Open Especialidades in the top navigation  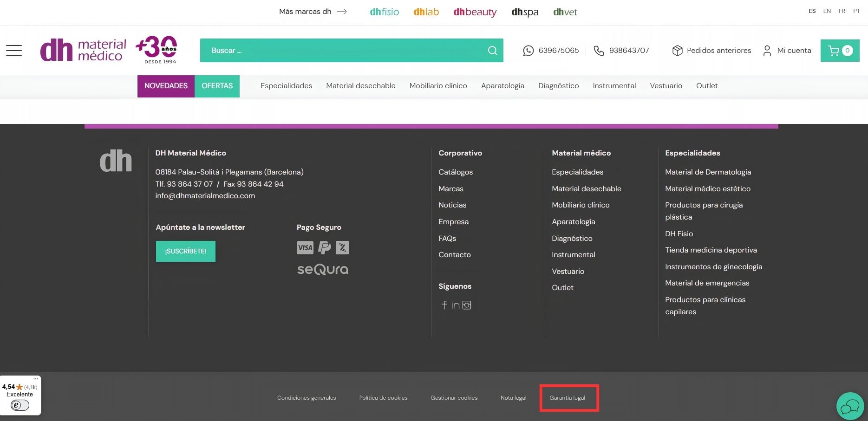tap(286, 86)
